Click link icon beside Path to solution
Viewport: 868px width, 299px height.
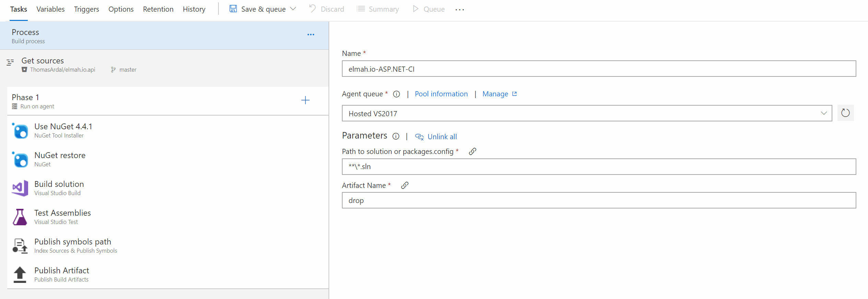472,152
